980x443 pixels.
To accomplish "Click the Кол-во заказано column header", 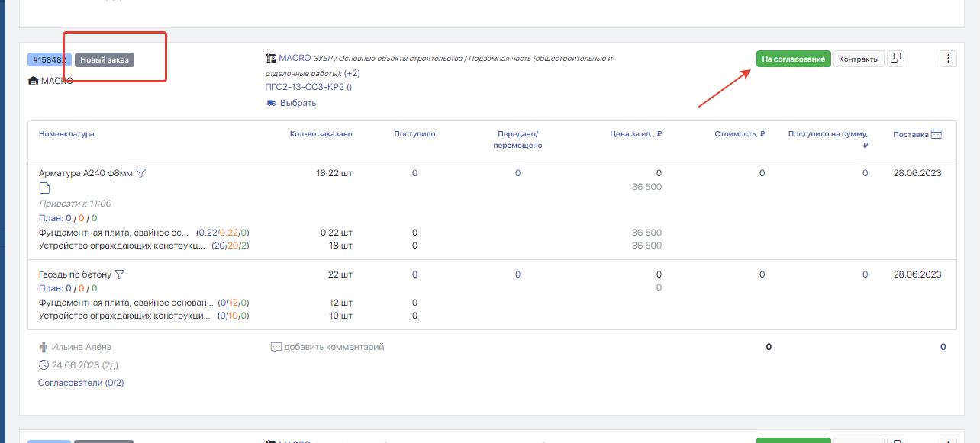I will 321,134.
